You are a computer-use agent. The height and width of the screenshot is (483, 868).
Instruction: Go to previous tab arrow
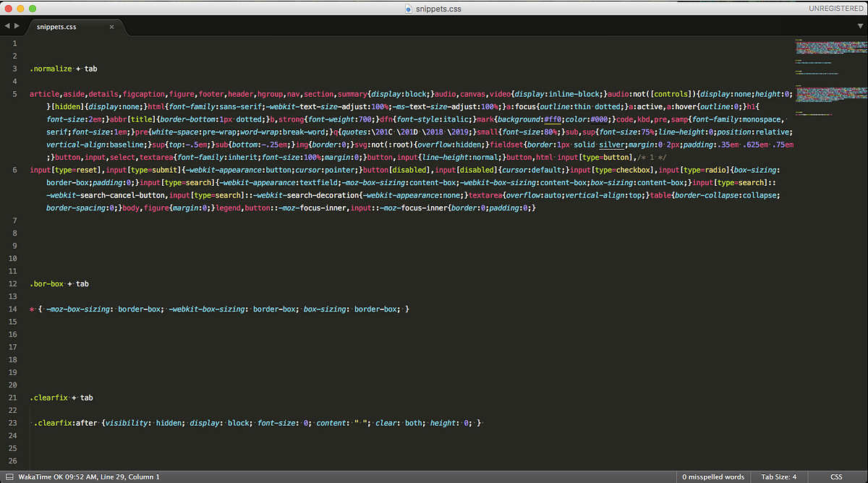pos(7,26)
